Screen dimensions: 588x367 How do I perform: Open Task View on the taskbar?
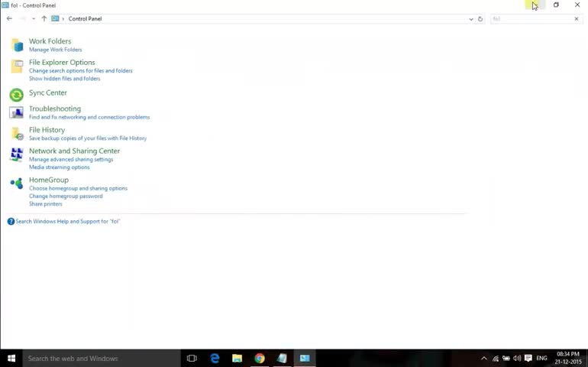(192, 359)
